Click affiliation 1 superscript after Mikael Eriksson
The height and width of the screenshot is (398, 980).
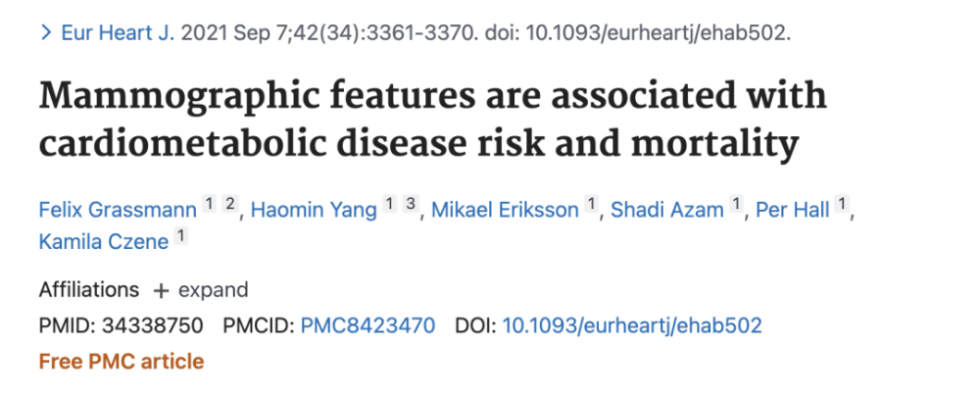[x=591, y=206]
